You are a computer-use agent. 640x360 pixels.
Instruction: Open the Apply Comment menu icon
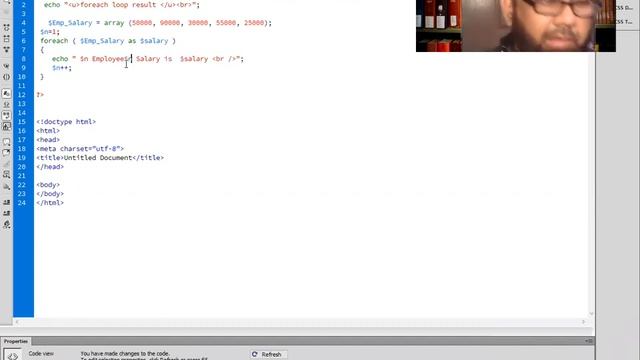tap(7, 142)
